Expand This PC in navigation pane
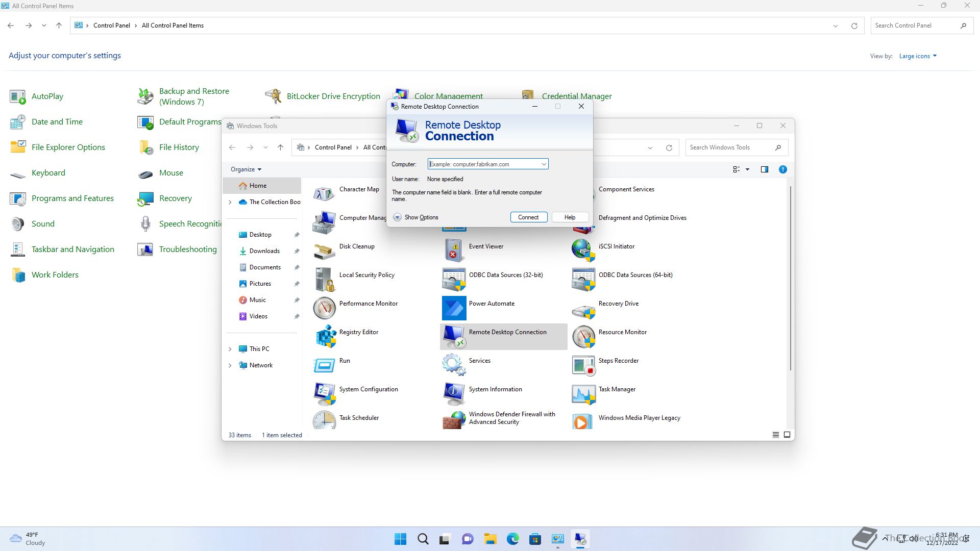This screenshot has width=980, height=551. pyautogui.click(x=230, y=349)
